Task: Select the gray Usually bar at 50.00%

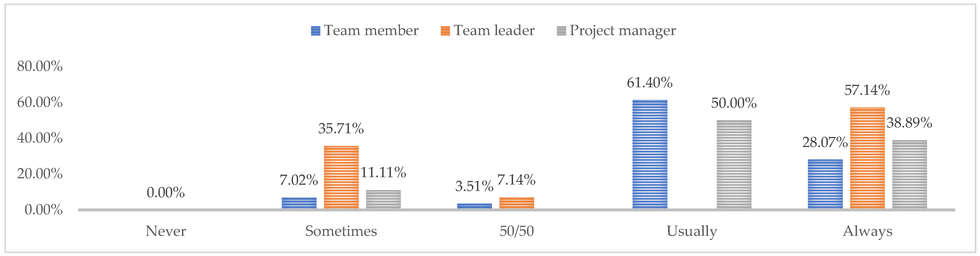Action: pyautogui.click(x=734, y=164)
